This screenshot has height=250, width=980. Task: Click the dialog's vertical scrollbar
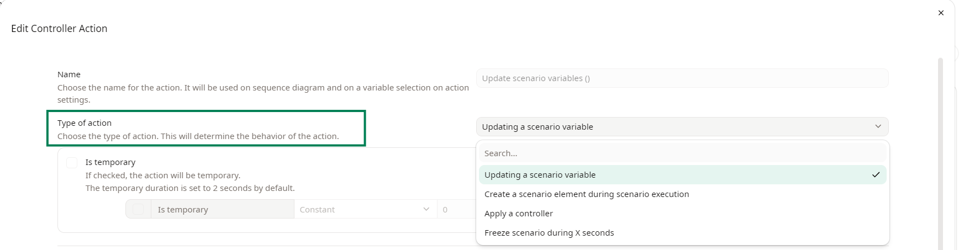[x=940, y=155]
